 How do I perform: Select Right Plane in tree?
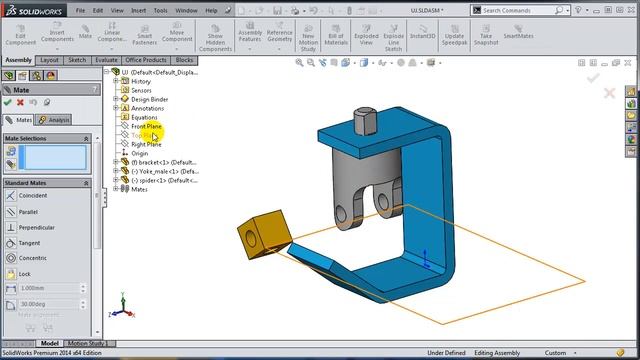(146, 144)
